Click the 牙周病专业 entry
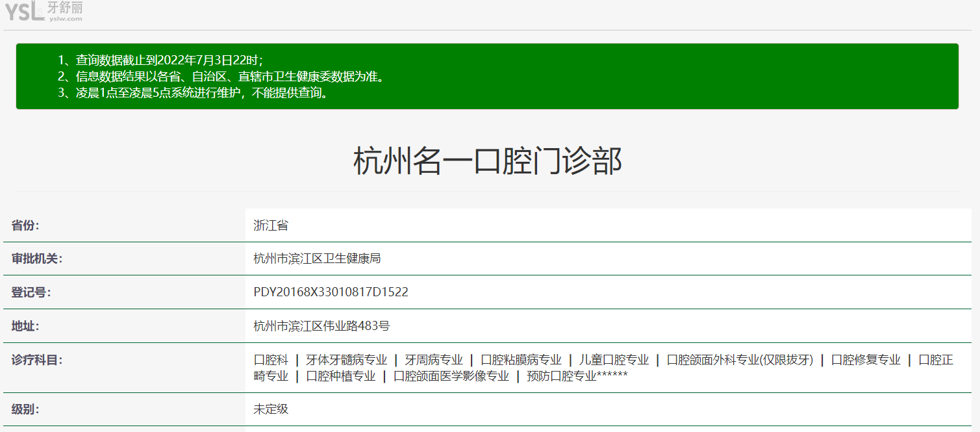This screenshot has height=432, width=980. (434, 360)
